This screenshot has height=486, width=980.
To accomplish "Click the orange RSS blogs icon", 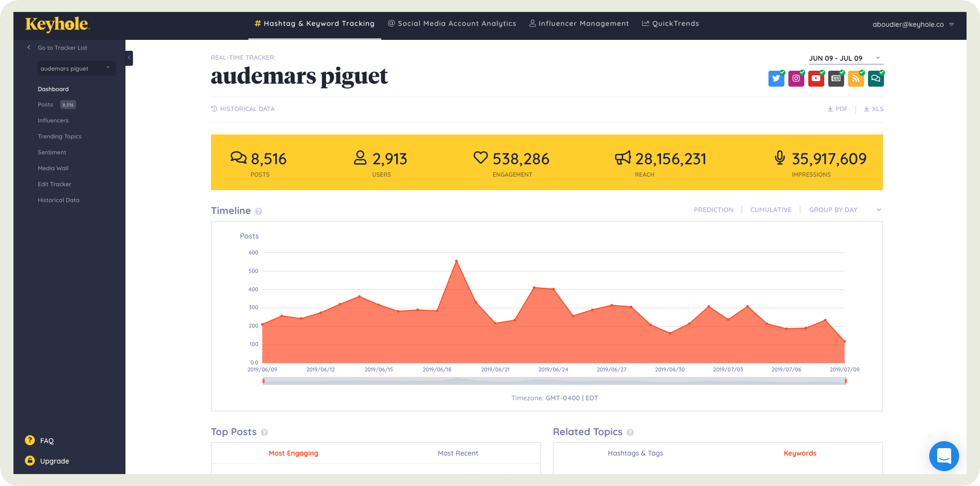I will coord(856,79).
